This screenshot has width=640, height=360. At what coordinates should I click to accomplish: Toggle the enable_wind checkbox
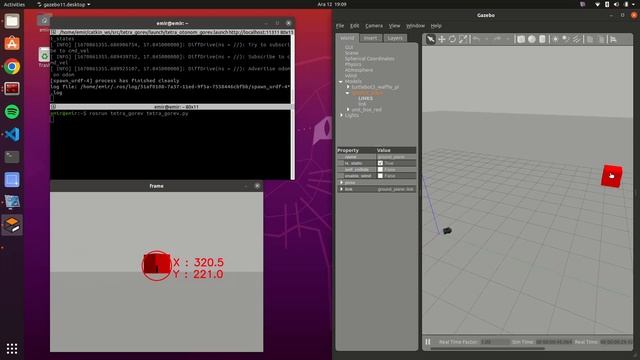[x=380, y=176]
